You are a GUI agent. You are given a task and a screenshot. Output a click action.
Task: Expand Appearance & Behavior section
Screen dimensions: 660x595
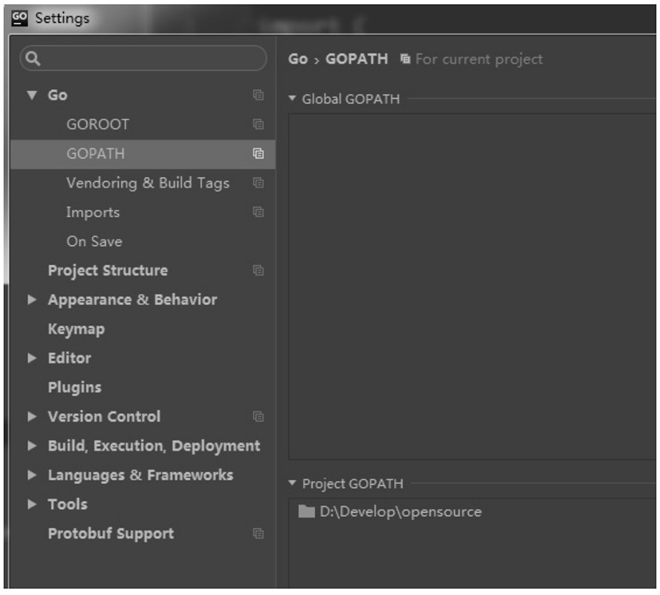[32, 300]
